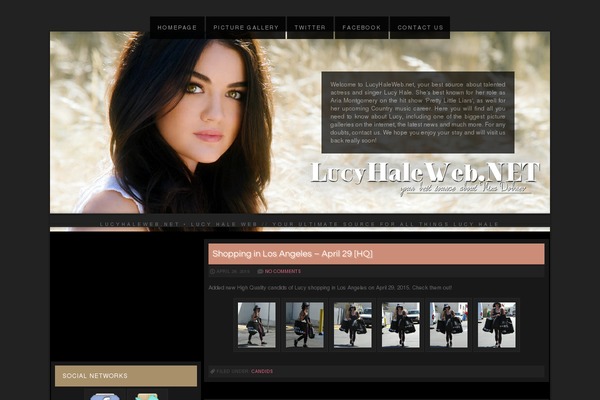Open the Homepage navigation item
The width and height of the screenshot is (600, 400).
tap(177, 28)
